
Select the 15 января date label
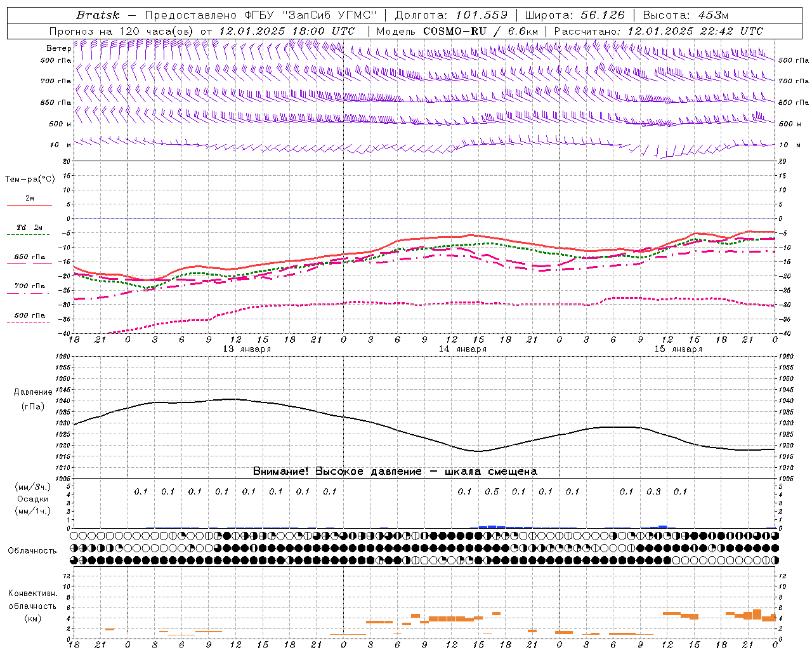678,349
